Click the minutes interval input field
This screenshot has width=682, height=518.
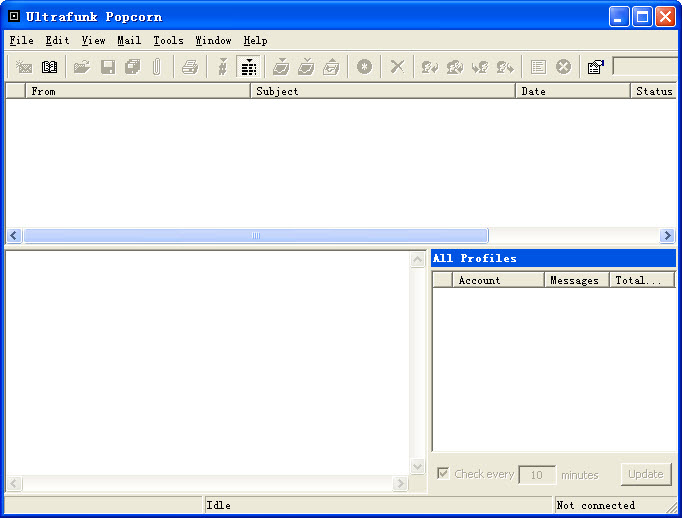pyautogui.click(x=537, y=475)
